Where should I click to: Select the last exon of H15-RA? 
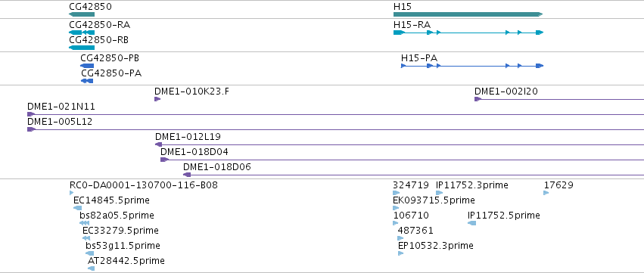[x=540, y=33]
